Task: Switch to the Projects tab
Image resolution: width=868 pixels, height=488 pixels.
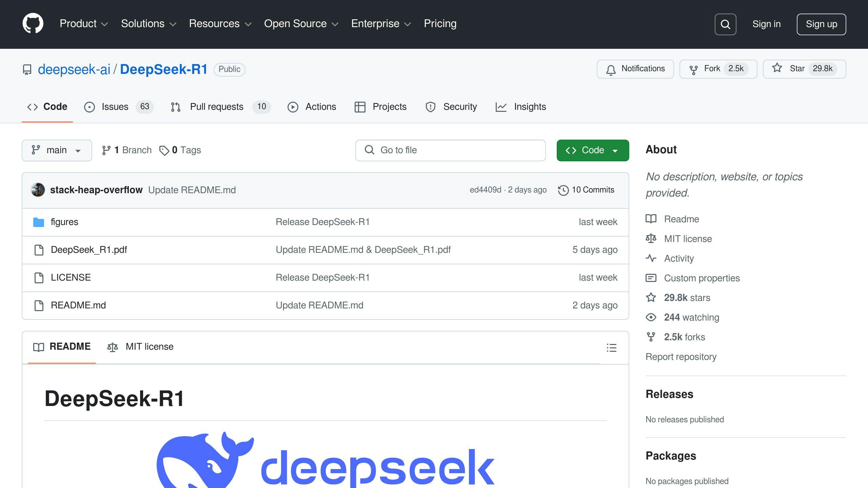Action: click(x=380, y=107)
